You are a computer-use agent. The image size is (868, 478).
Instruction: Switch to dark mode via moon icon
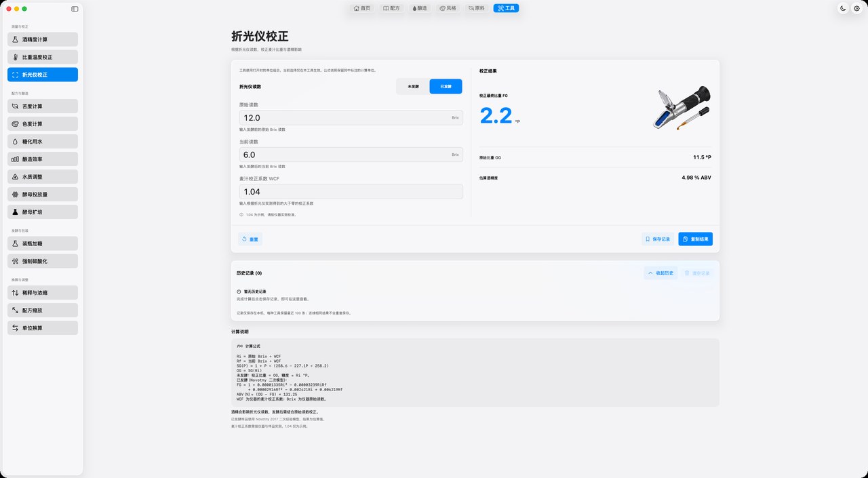[x=843, y=8]
